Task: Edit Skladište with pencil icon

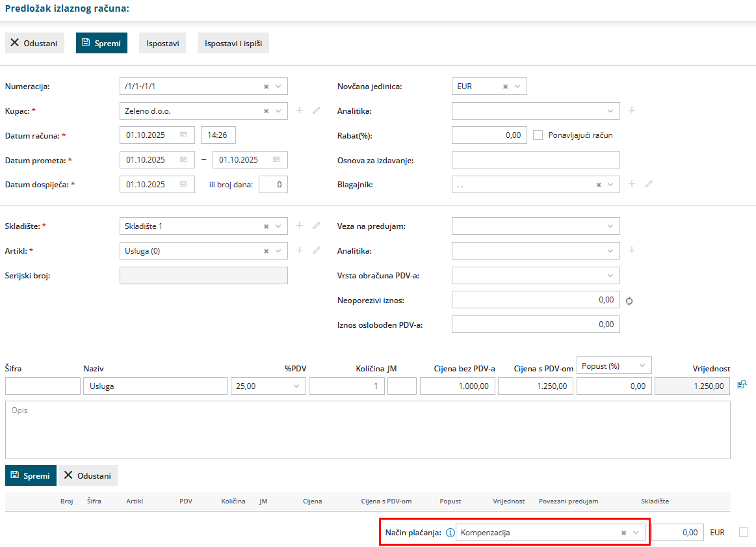Action: click(x=317, y=225)
